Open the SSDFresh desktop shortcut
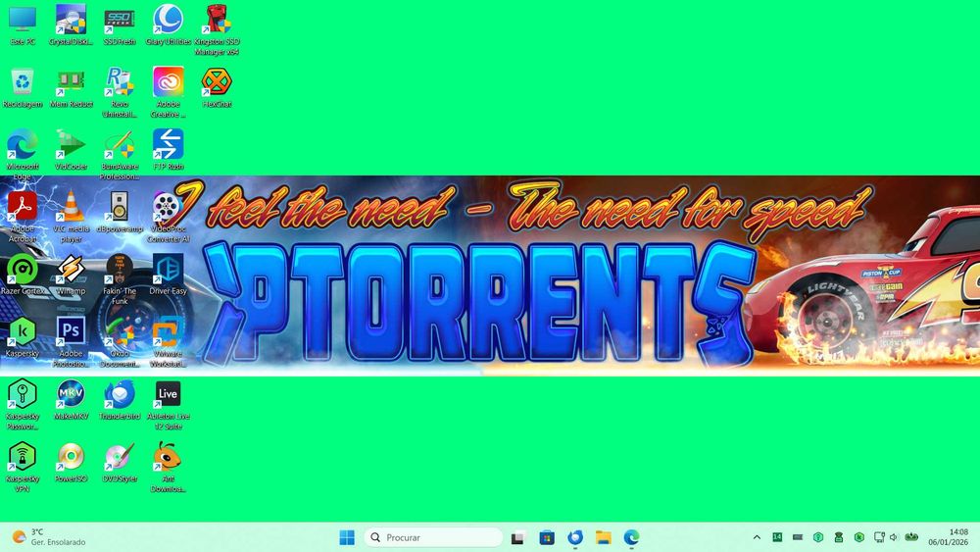Screen dimensions: 980x552 pyautogui.click(x=120, y=25)
